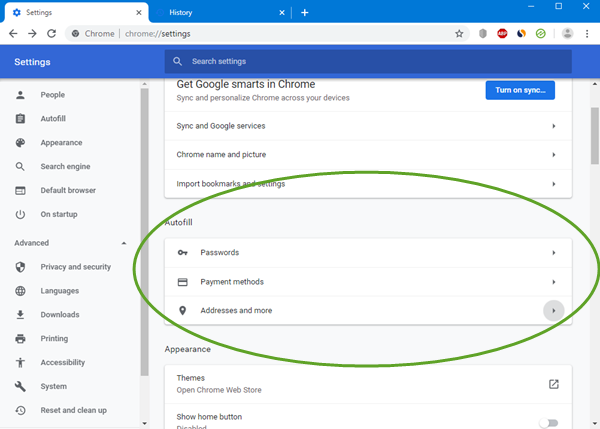Viewport: 600px width, 429px height.
Task: Select Privacy and security in sidebar
Action: click(75, 267)
